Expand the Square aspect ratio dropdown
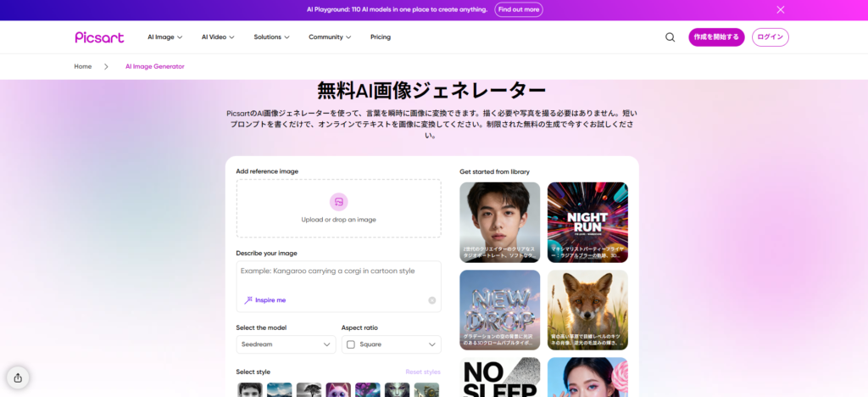The image size is (868, 397). pyautogui.click(x=391, y=344)
